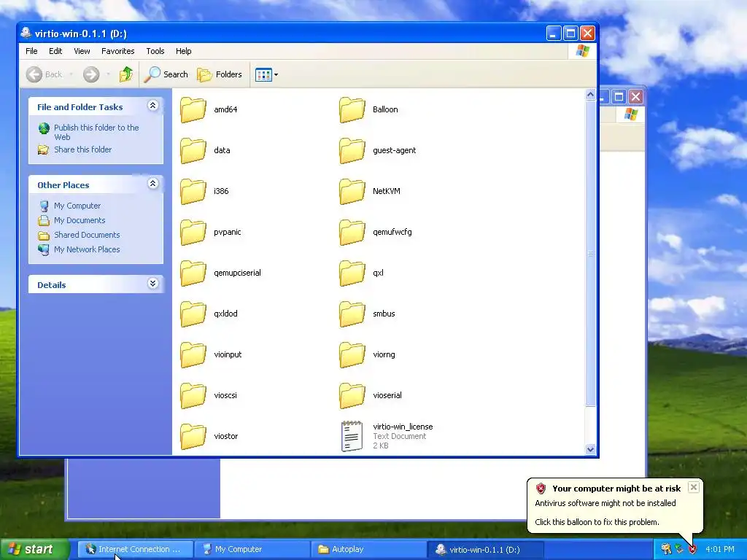Viewport: 747px width, 560px height.
Task: Click the keys tray icon
Action: [x=666, y=550]
